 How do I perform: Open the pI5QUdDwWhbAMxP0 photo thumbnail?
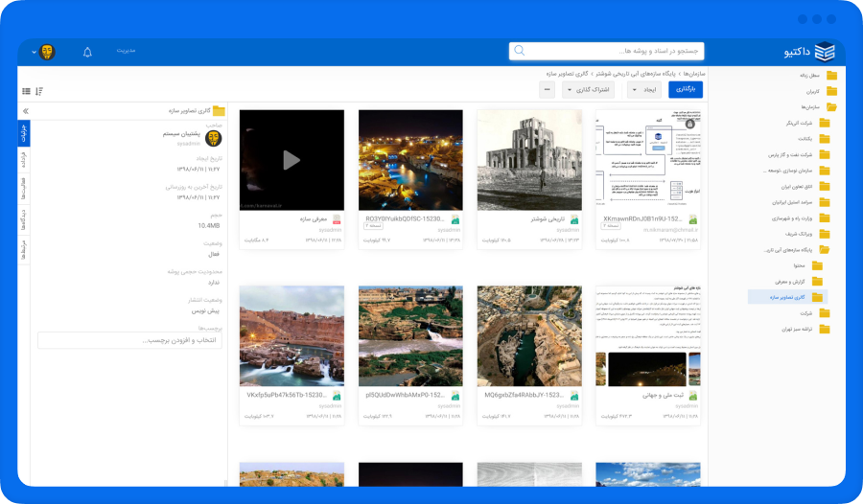pyautogui.click(x=410, y=336)
